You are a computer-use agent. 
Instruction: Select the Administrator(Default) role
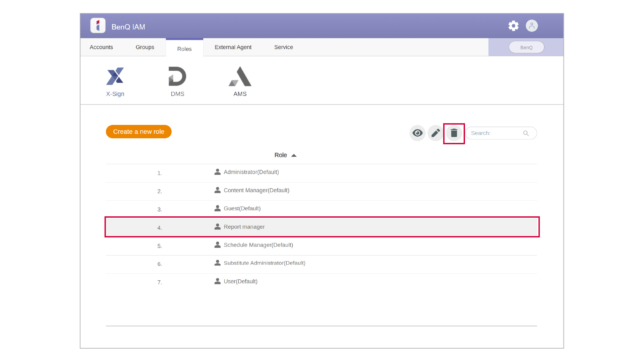coord(251,172)
